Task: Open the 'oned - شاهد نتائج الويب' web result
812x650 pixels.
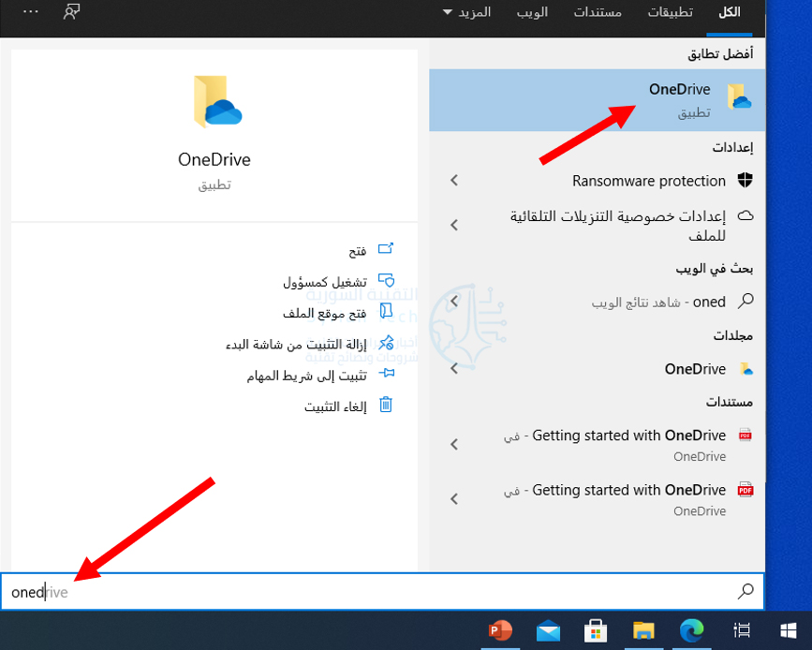Action: 658,302
